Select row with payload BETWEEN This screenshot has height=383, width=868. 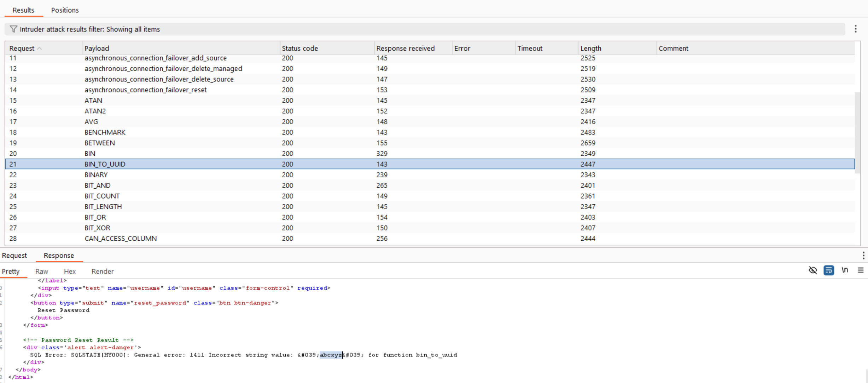coord(430,143)
